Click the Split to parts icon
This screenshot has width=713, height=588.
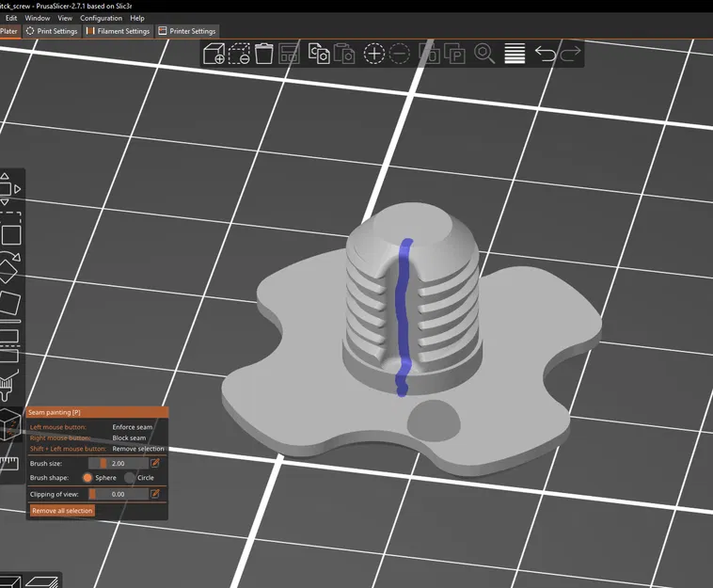454,54
